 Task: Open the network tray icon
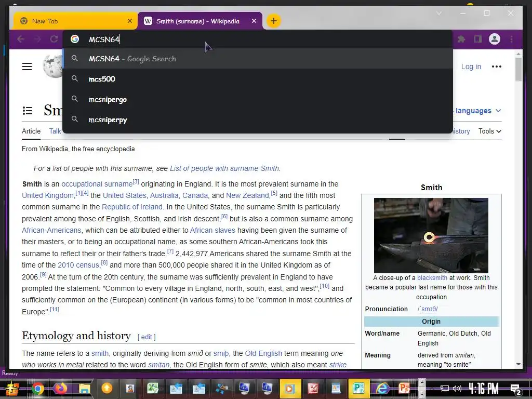444,389
